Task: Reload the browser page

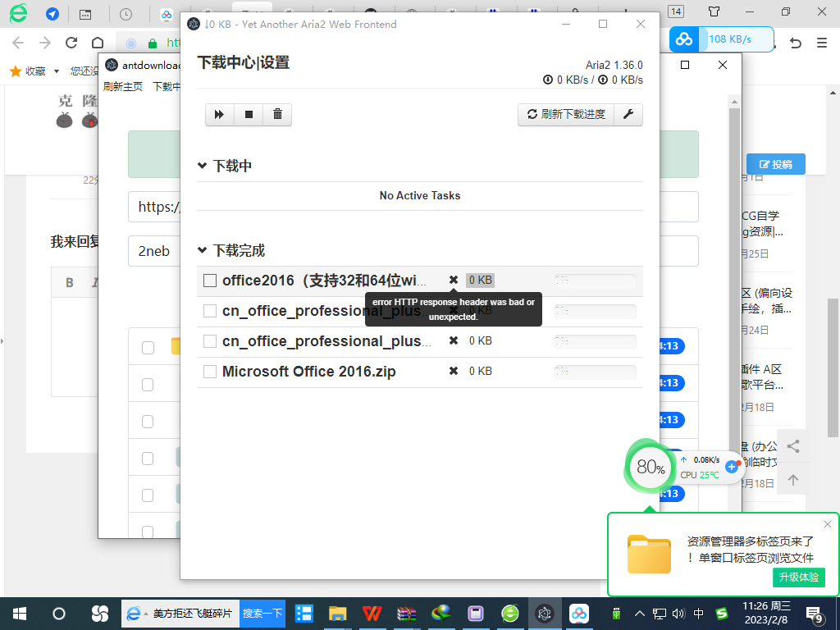Action: coord(71,43)
